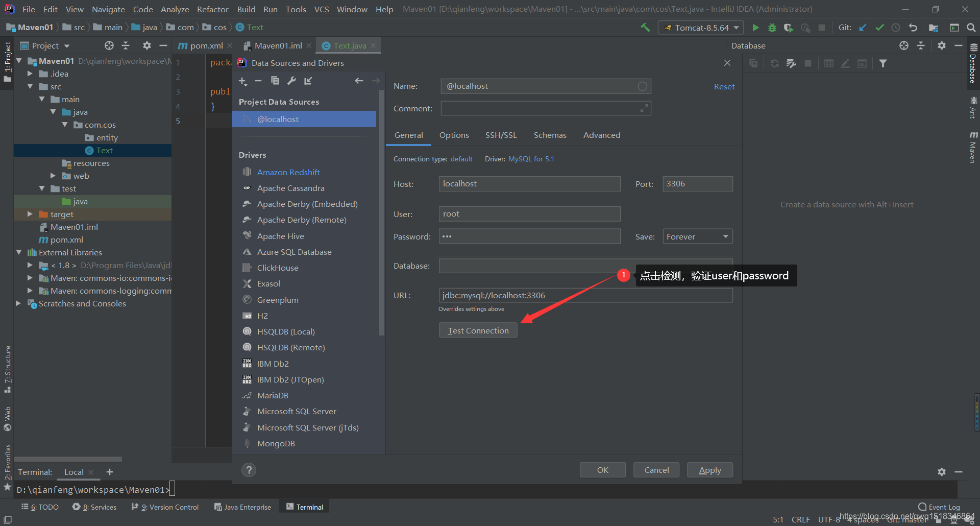
Task: Open Search Everywhere magnifier icon
Action: (971, 28)
